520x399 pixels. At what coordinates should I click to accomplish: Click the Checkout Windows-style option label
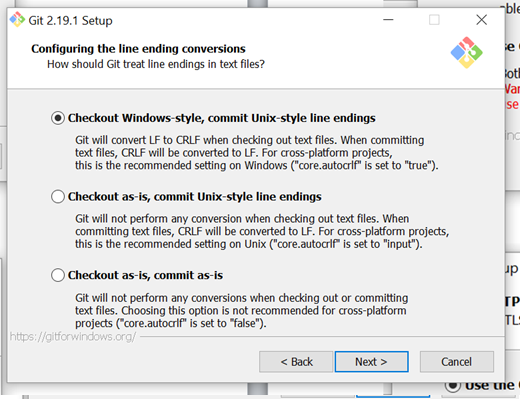point(222,118)
